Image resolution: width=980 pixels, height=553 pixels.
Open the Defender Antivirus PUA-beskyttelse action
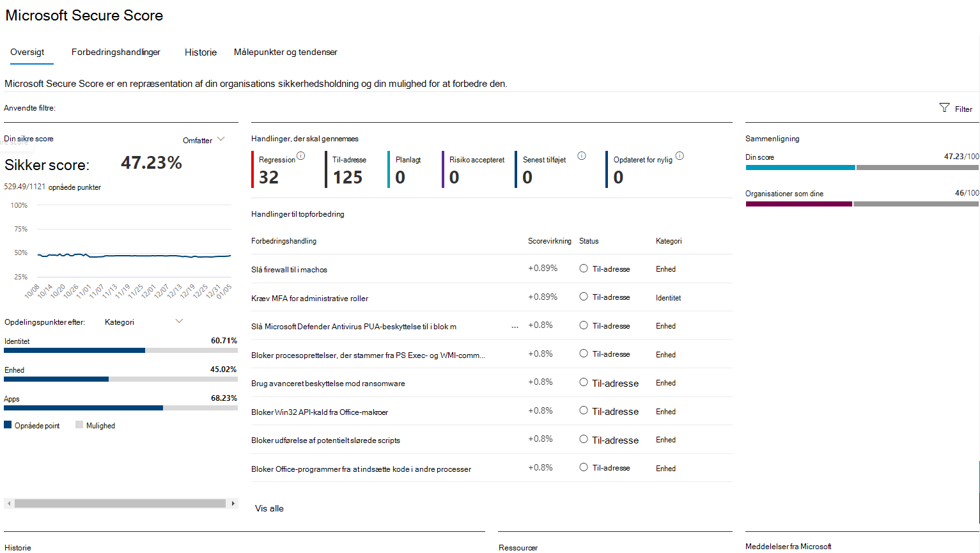[354, 327]
